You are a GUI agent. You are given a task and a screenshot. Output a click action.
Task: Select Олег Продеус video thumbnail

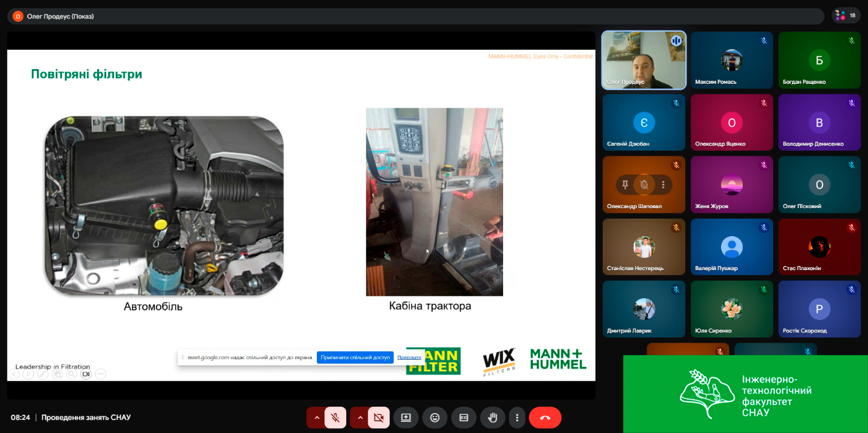pos(644,60)
